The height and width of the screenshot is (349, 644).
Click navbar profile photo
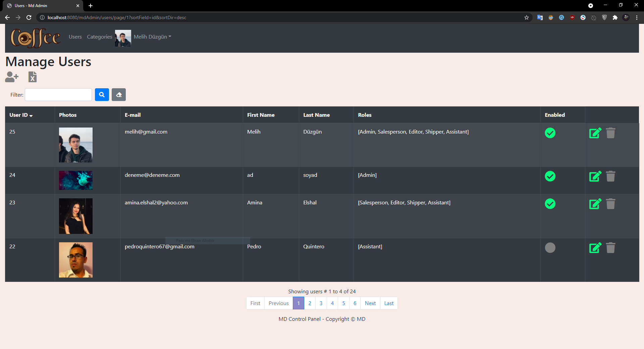click(123, 38)
